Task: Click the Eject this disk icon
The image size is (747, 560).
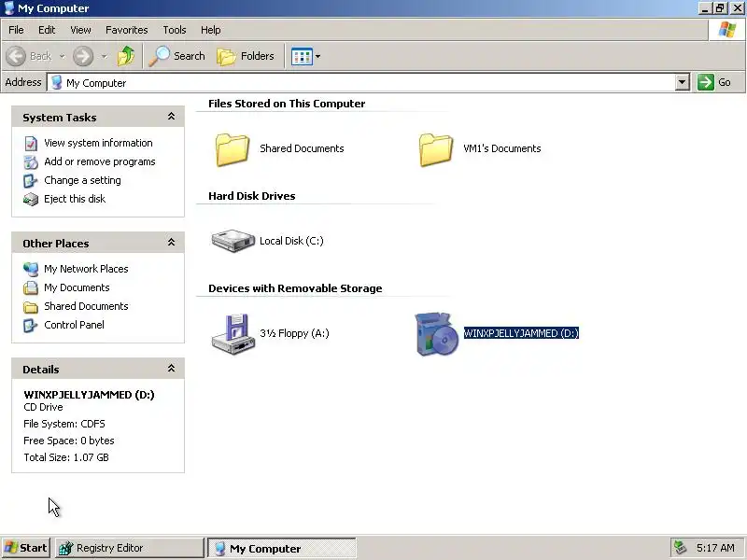Action: click(31, 199)
